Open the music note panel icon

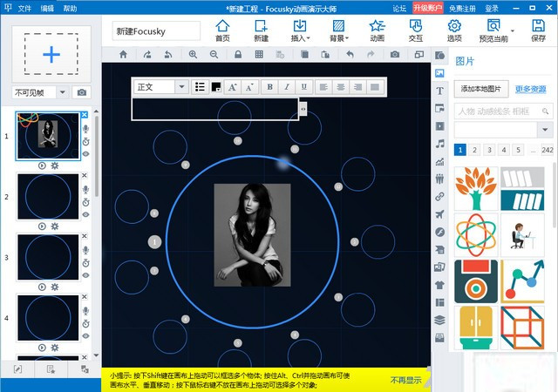[440, 143]
